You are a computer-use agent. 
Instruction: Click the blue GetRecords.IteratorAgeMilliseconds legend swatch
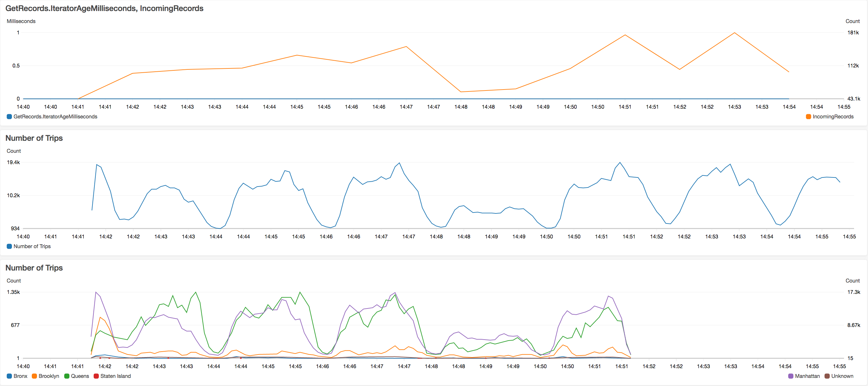(9, 116)
